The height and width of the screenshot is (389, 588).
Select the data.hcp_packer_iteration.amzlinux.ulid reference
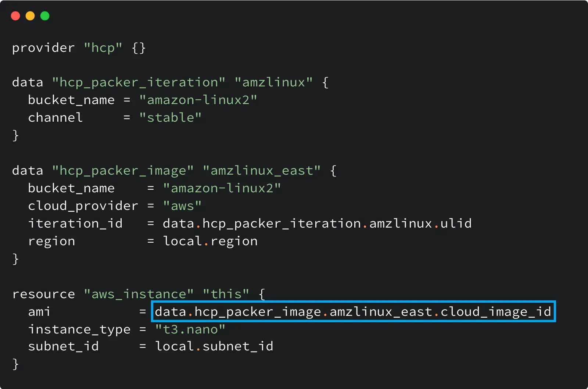point(317,223)
